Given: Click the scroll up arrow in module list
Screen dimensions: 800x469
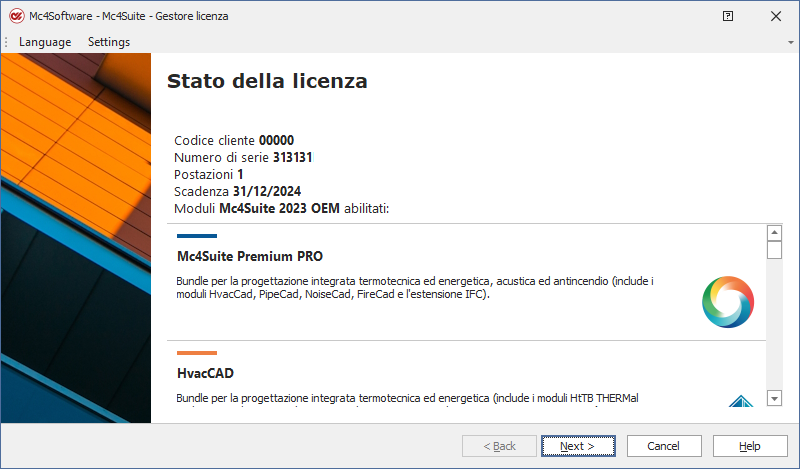Looking at the screenshot, I should pyautogui.click(x=774, y=232).
